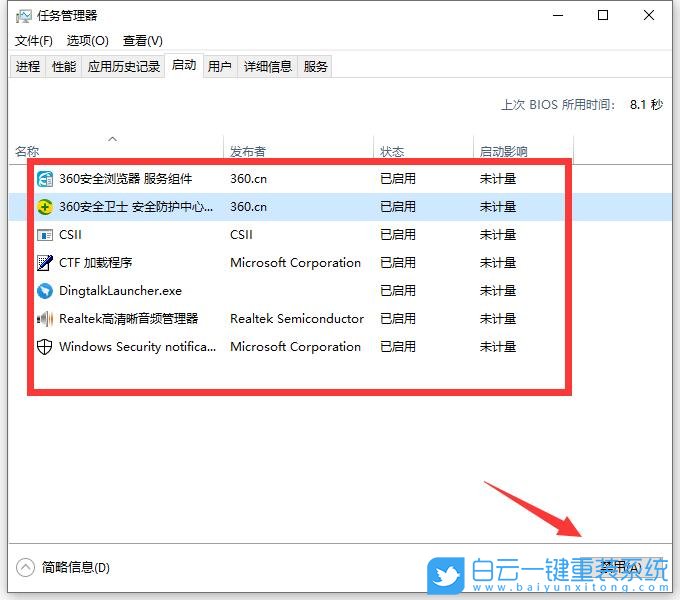Select the CSII row name
This screenshot has width=680, height=600.
[x=70, y=235]
